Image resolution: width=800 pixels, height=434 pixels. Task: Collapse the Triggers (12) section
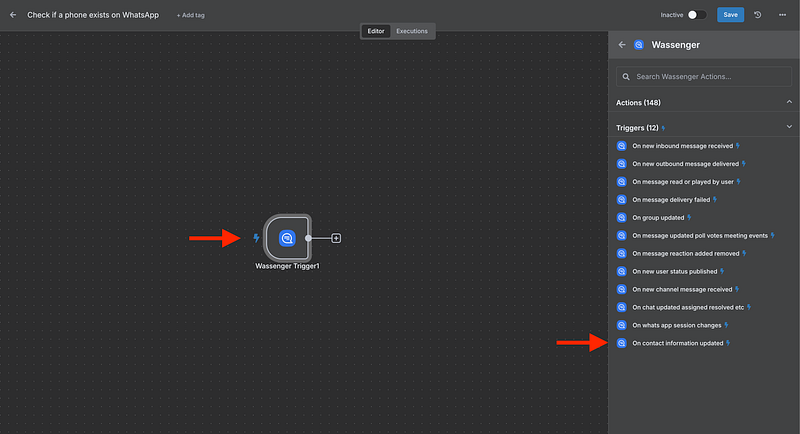788,128
